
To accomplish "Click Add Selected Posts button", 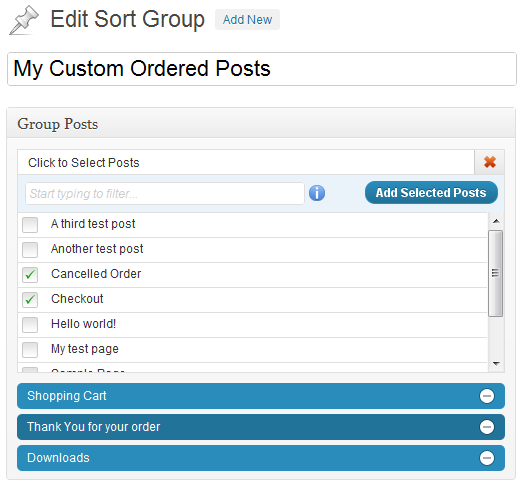I will point(431,193).
